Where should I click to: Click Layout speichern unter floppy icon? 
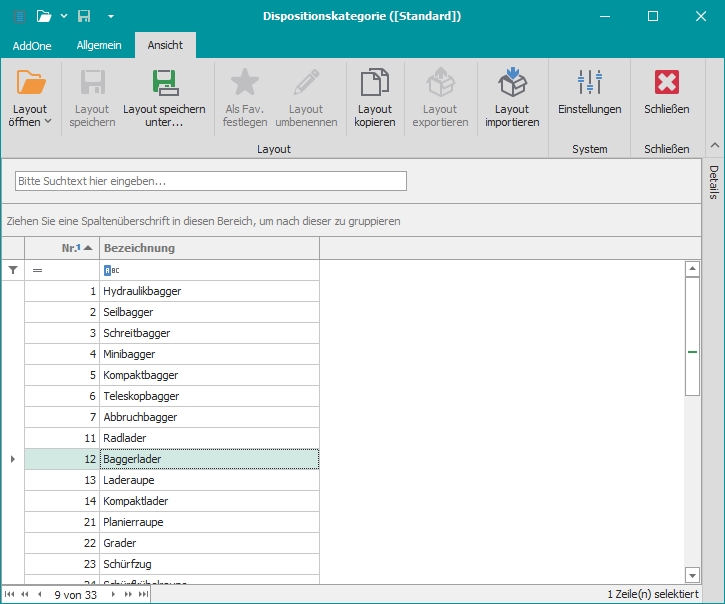(164, 83)
